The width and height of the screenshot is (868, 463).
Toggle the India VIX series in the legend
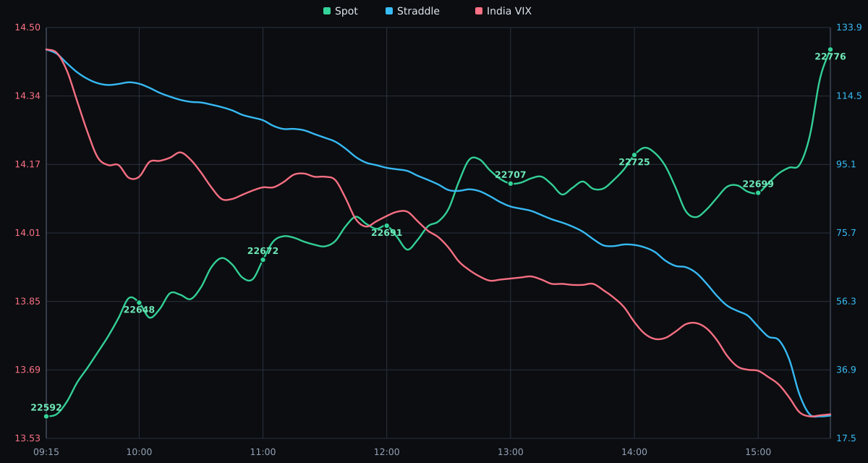(503, 11)
